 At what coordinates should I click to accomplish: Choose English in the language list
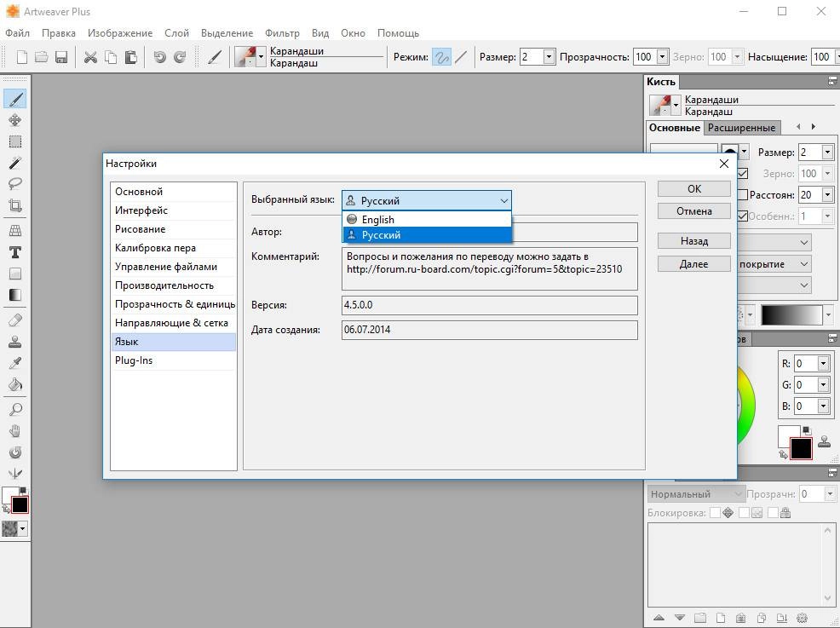(x=427, y=219)
